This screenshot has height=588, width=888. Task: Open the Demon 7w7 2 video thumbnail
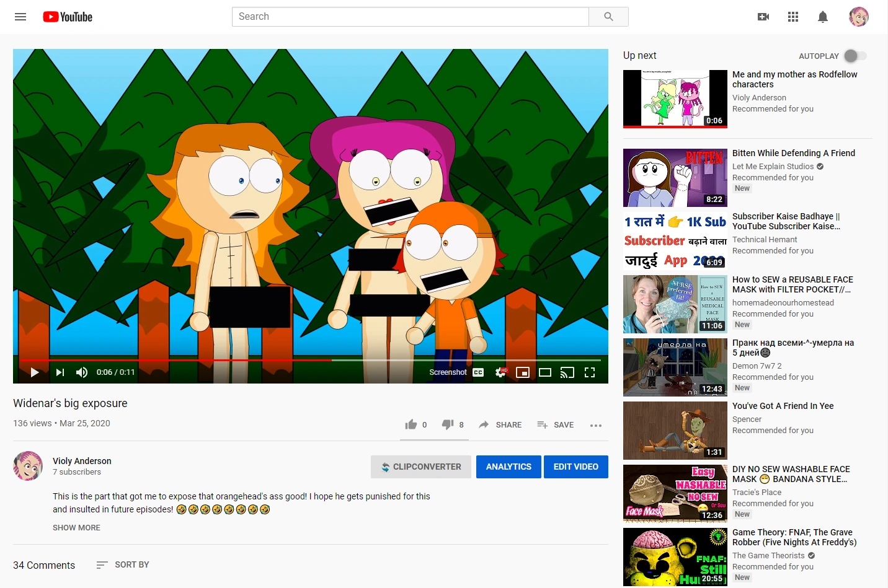675,367
